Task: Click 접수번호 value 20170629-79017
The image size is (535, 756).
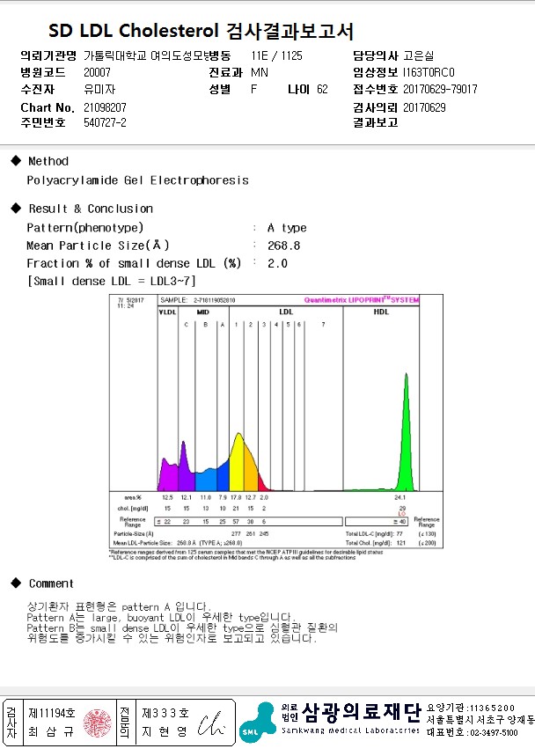Action: pos(440,89)
